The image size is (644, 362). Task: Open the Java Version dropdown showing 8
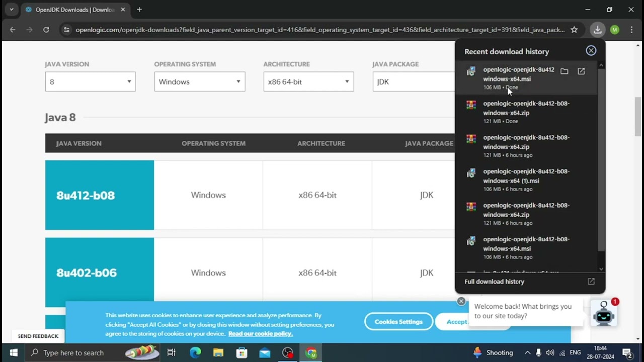[90, 81]
